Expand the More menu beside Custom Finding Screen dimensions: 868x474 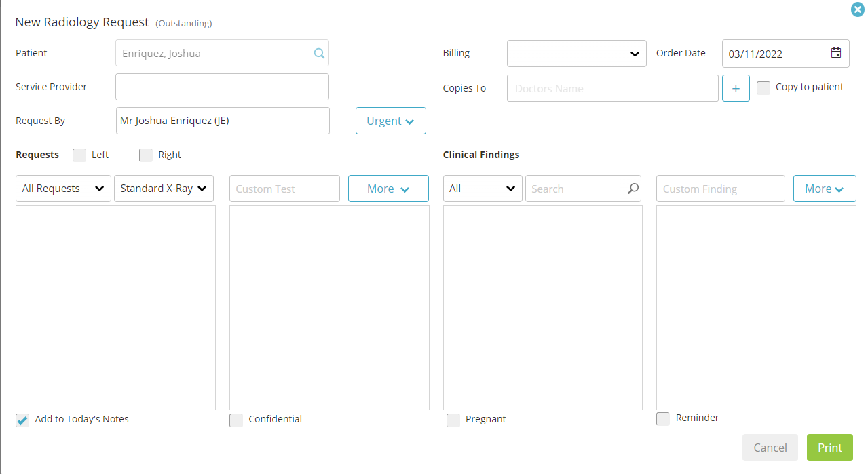825,189
